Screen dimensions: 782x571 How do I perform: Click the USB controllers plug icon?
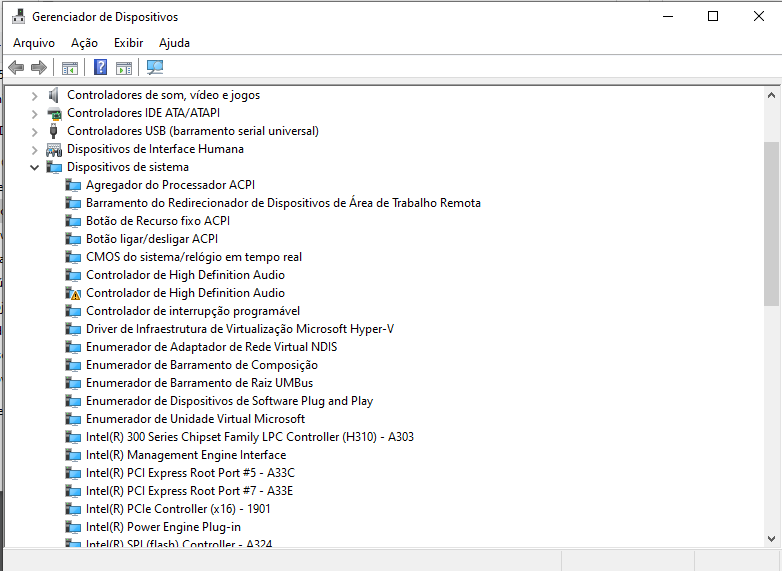(53, 131)
